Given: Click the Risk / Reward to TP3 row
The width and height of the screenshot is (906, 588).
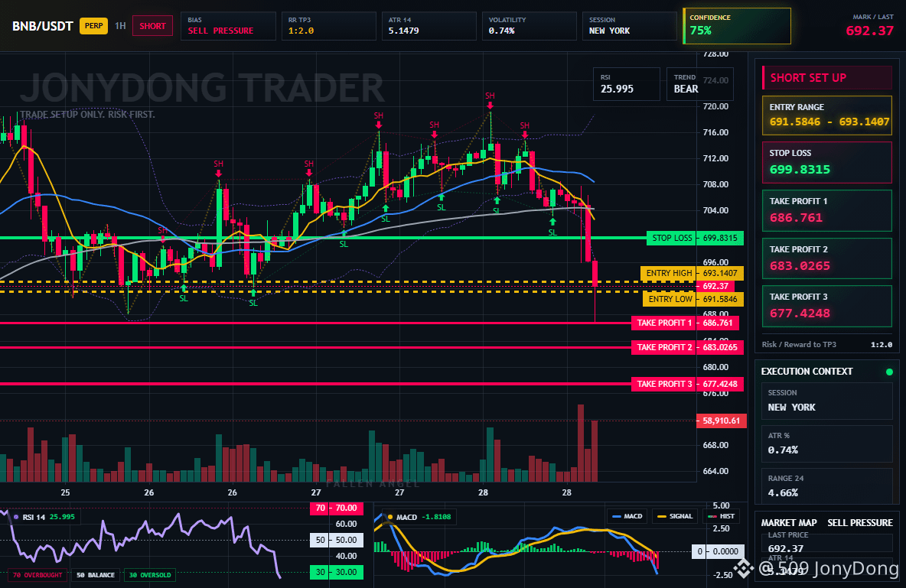Looking at the screenshot, I should coord(827,344).
